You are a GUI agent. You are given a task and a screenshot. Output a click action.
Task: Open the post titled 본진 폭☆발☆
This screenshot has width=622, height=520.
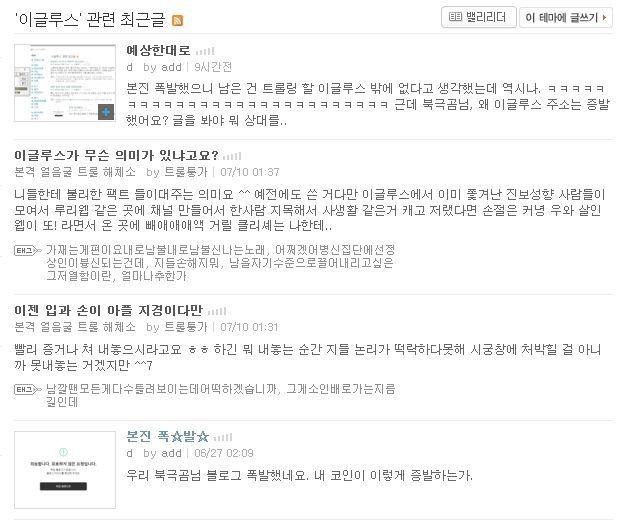(167, 436)
